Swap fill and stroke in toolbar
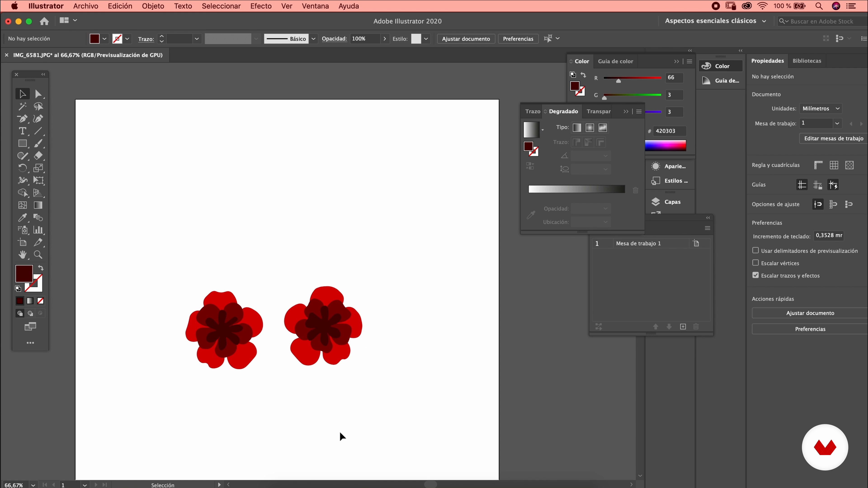Screen dimensions: 868x488 [x=41, y=268]
